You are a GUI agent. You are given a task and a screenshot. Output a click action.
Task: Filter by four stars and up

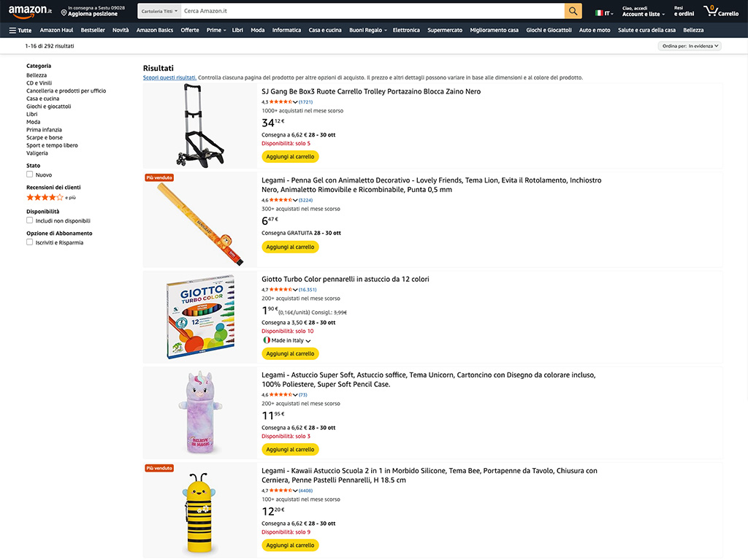coord(45,197)
